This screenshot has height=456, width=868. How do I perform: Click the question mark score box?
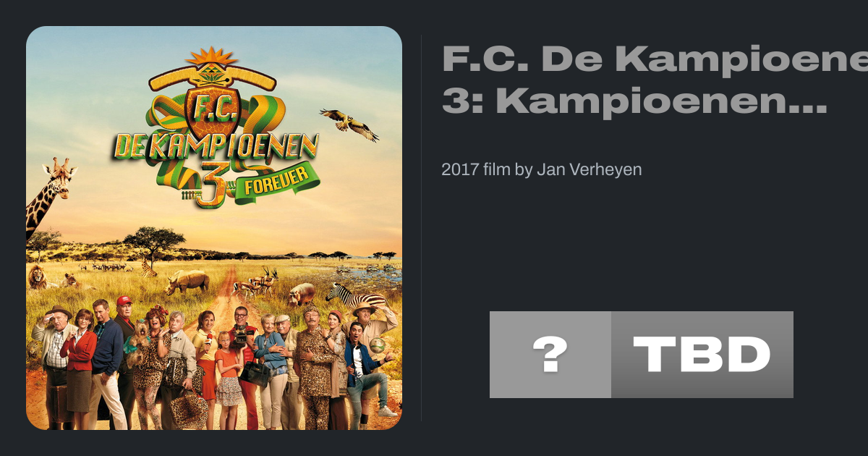(x=550, y=355)
